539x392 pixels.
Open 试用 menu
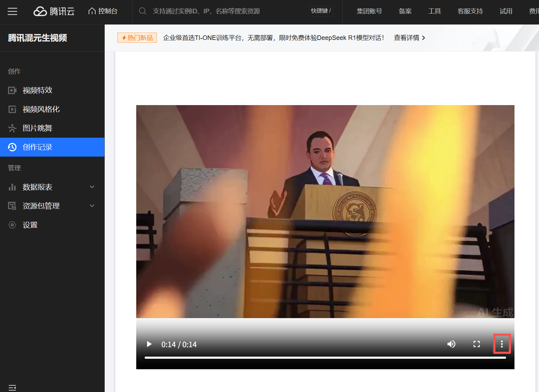coord(506,11)
